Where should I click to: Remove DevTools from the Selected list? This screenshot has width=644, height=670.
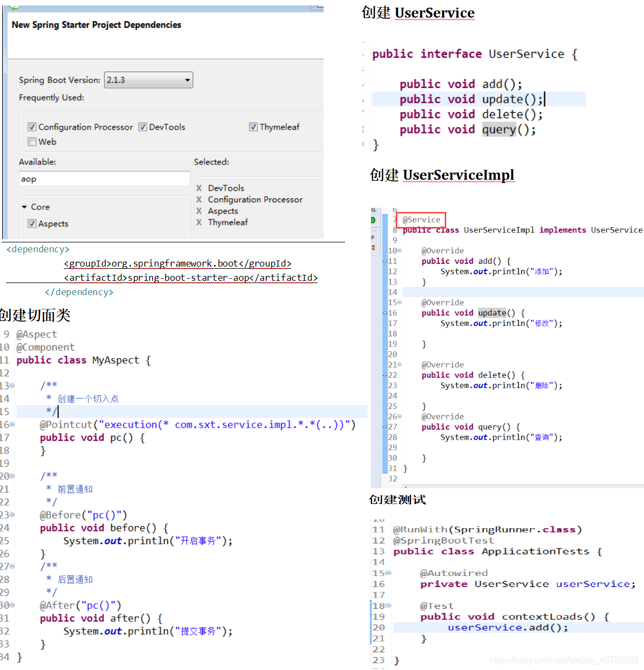click(x=199, y=188)
